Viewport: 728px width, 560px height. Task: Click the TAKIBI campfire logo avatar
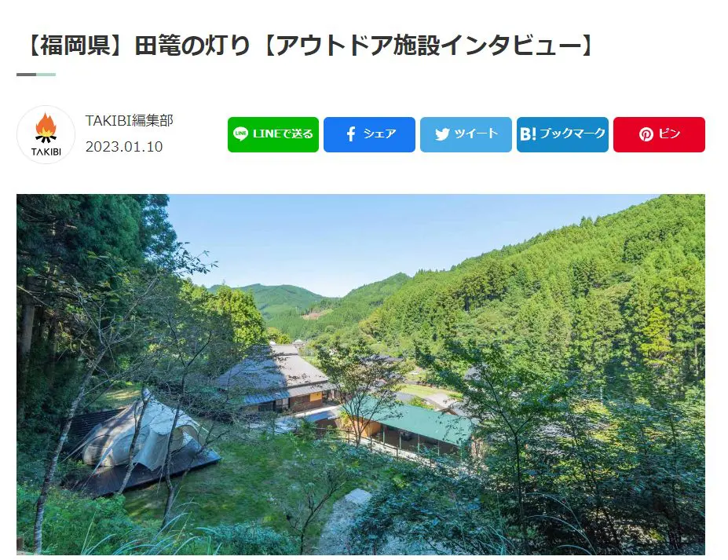pos(46,134)
